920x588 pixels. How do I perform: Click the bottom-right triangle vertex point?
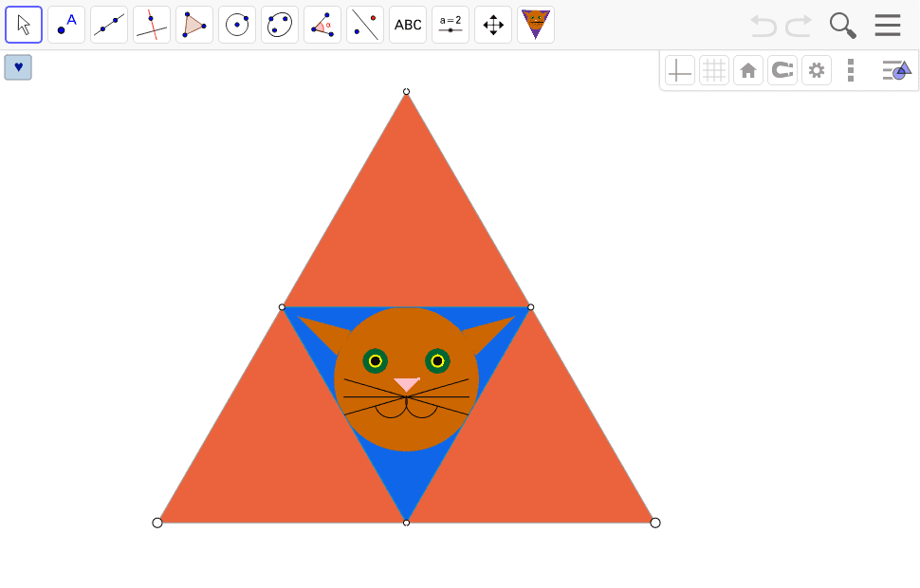pyautogui.click(x=655, y=523)
